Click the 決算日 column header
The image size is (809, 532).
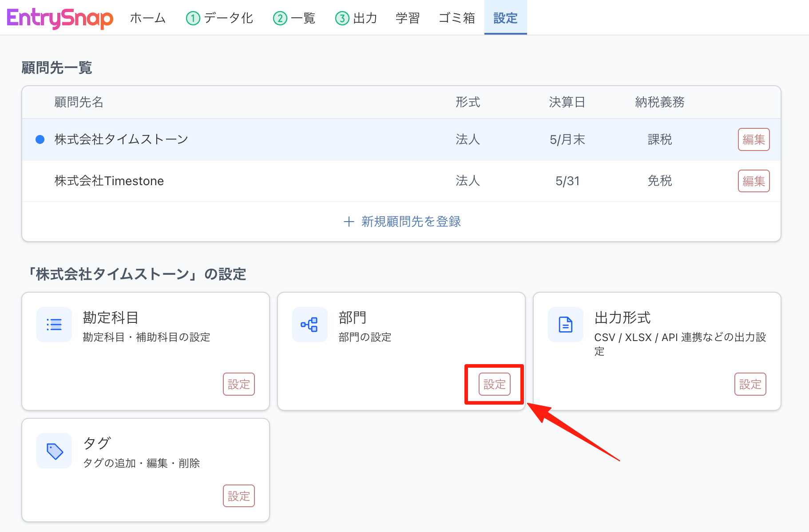point(567,102)
